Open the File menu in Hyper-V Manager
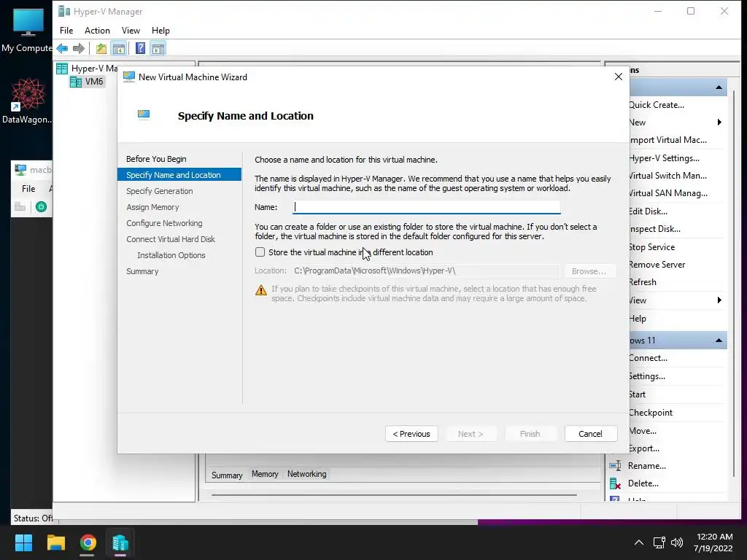Screen dimensions: 747x560 (66, 31)
